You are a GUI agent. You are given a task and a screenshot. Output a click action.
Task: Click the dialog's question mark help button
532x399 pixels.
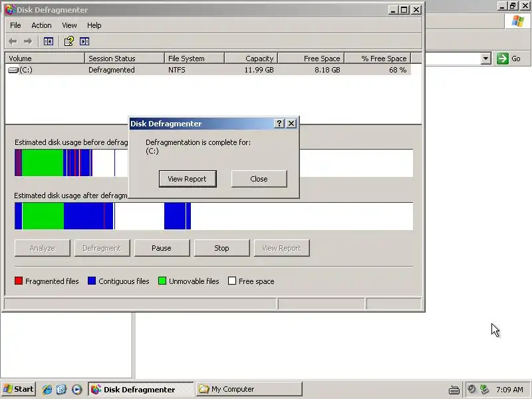point(279,124)
